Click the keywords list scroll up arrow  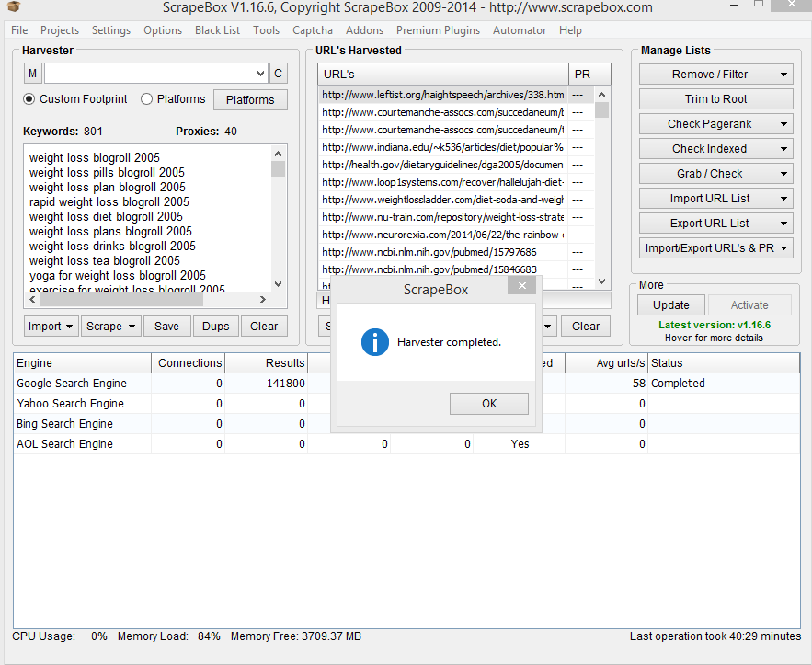point(278,154)
